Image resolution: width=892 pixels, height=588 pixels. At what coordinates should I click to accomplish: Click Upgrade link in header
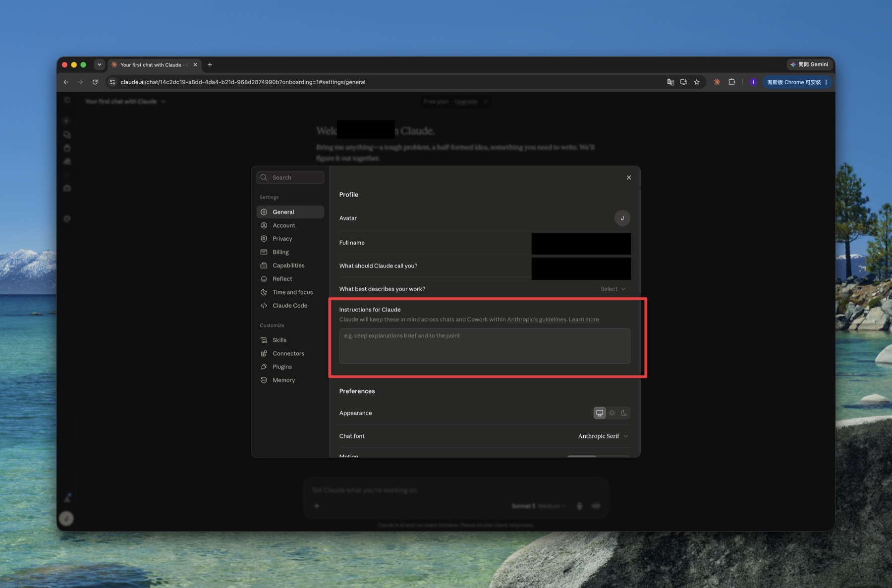(x=466, y=102)
